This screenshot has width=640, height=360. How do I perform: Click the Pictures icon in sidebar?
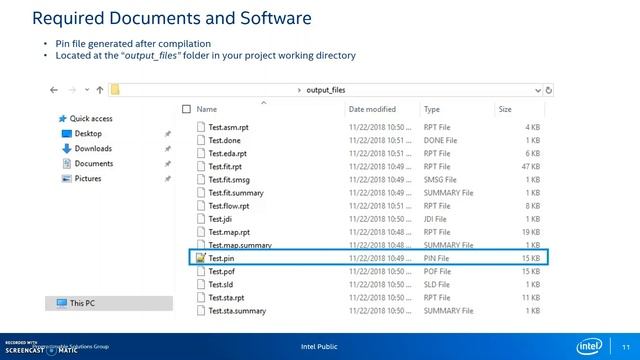(67, 179)
